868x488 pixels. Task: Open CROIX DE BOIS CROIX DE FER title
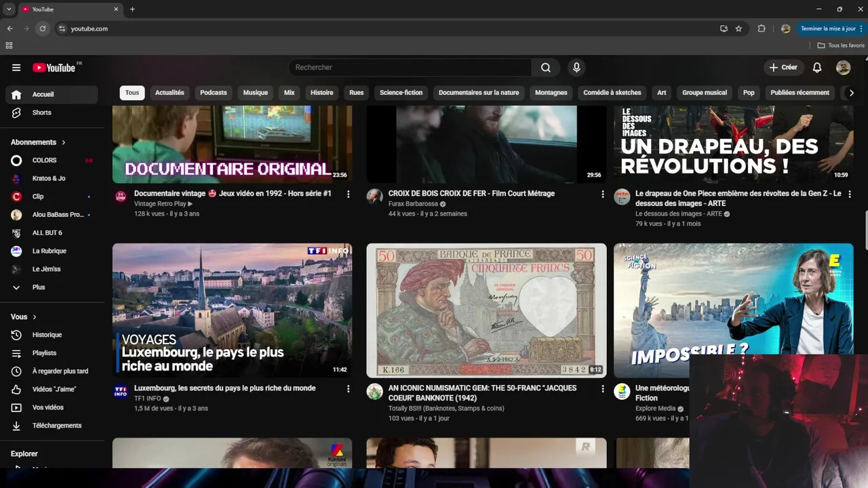[x=471, y=193]
